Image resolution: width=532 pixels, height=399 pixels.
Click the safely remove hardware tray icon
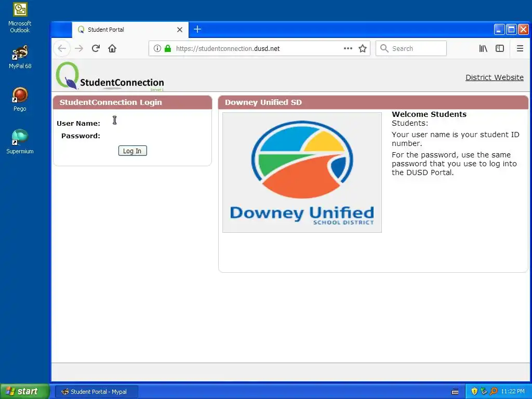click(484, 391)
